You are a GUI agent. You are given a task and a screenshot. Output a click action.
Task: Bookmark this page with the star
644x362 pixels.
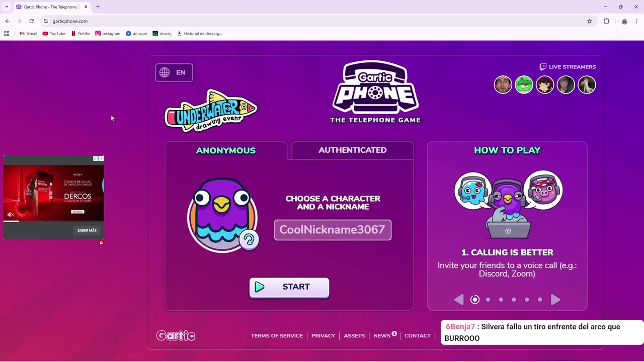[x=590, y=21]
